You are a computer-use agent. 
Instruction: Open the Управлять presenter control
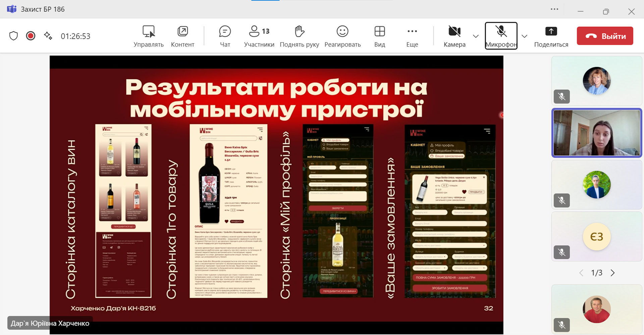pyautogui.click(x=149, y=36)
